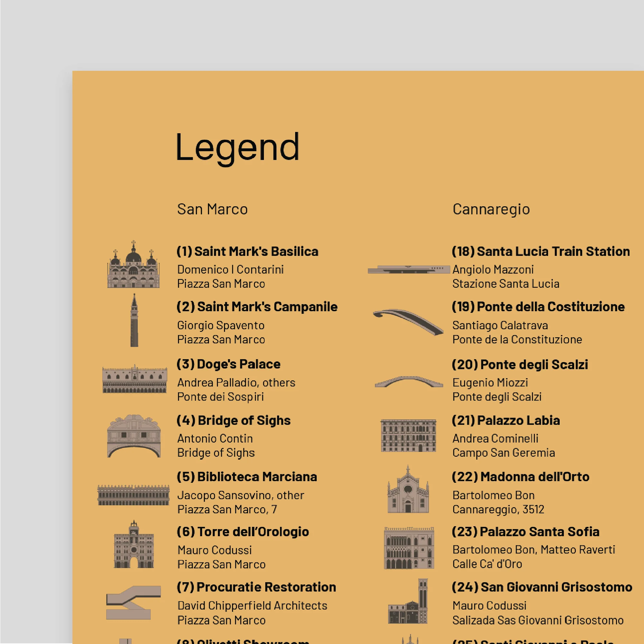
Task: Click the Ponte degli Scalzi arch icon
Action: click(409, 382)
